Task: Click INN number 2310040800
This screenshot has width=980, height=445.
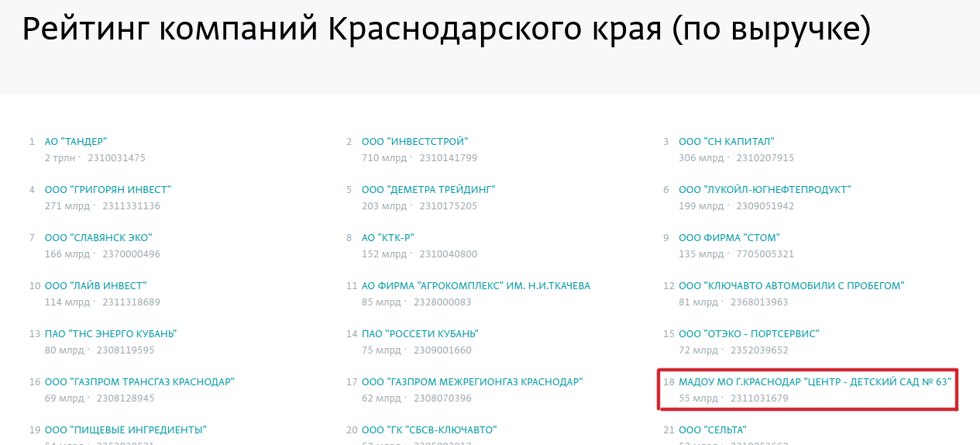Action: click(448, 254)
